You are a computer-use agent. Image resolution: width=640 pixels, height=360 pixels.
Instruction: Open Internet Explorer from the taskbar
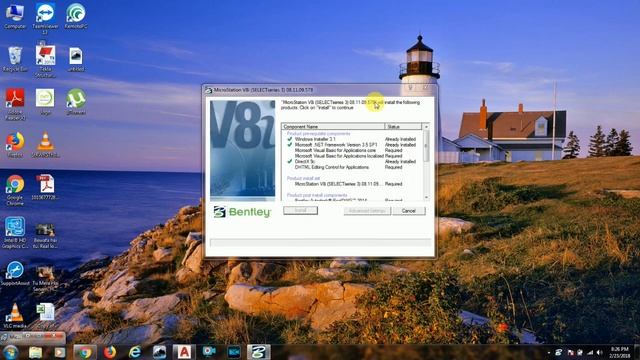click(135, 352)
